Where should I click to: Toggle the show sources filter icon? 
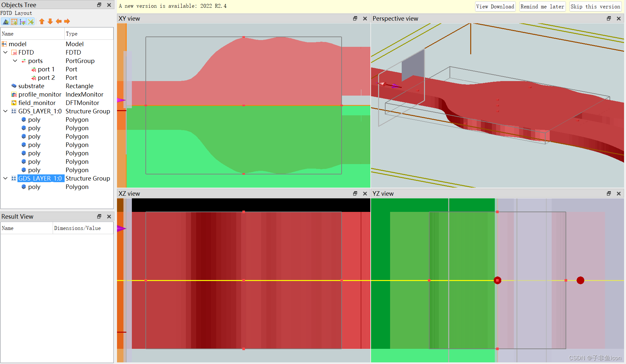23,22
